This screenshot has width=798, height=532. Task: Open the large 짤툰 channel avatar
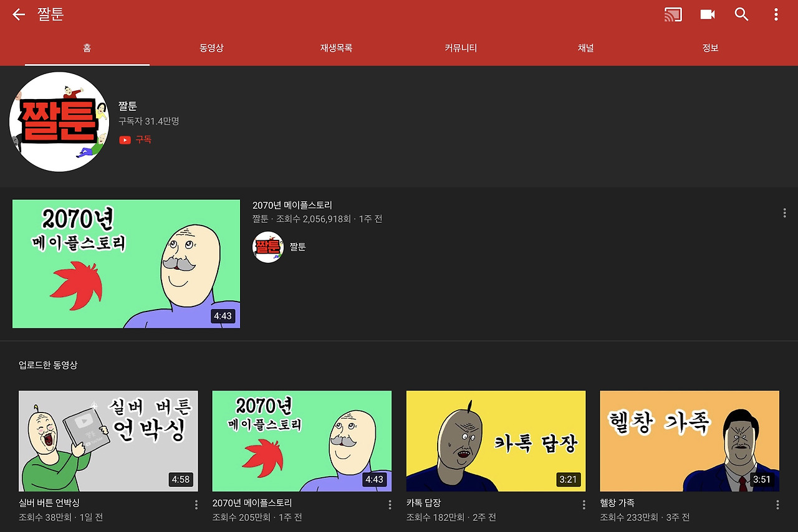point(59,121)
